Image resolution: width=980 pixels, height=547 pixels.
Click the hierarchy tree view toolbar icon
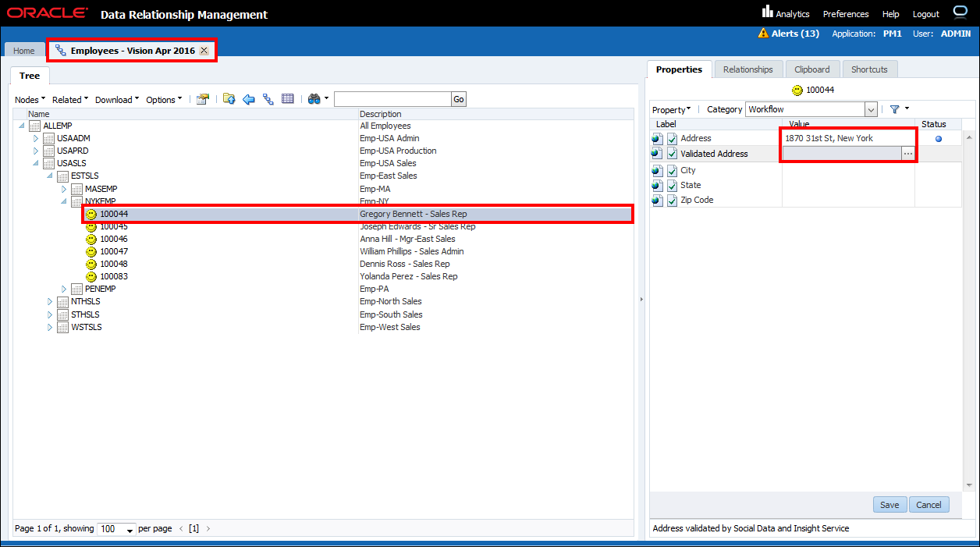point(268,99)
